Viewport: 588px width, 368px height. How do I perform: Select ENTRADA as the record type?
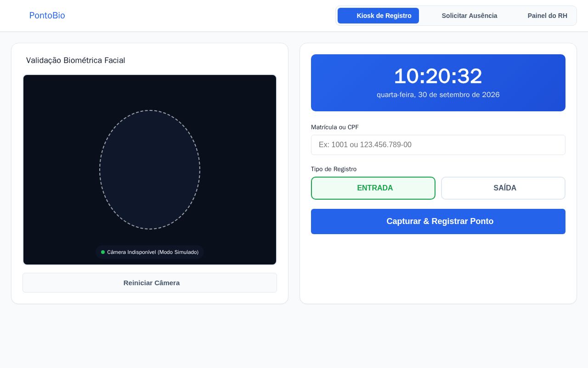point(373,188)
